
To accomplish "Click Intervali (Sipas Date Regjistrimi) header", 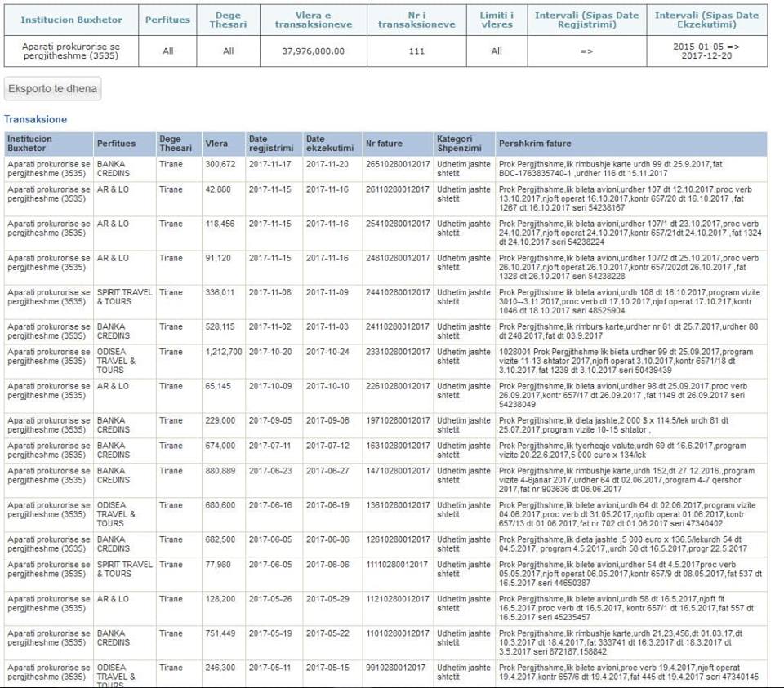I will pos(587,20).
